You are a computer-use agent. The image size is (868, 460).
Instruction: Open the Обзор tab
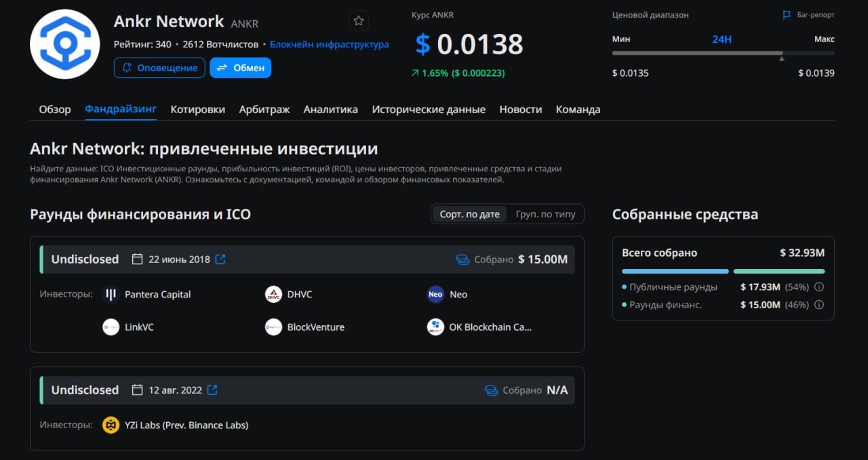click(55, 109)
